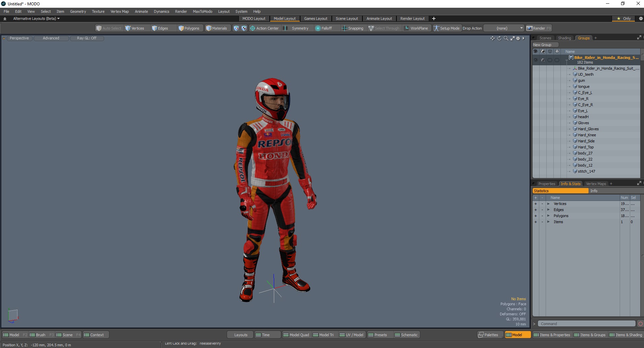The image size is (644, 348).
Task: Click the viewport pan (move) icon
Action: [x=492, y=38]
